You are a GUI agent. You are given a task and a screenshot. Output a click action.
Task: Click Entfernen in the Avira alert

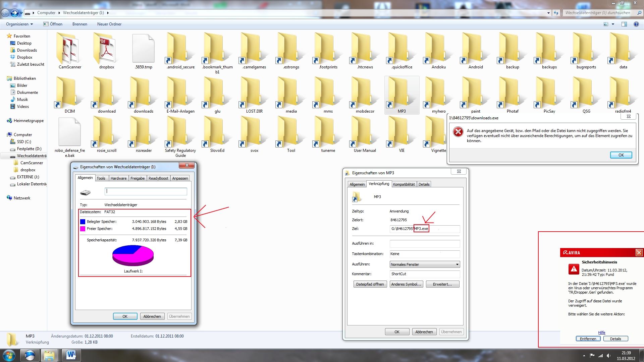[x=588, y=339]
